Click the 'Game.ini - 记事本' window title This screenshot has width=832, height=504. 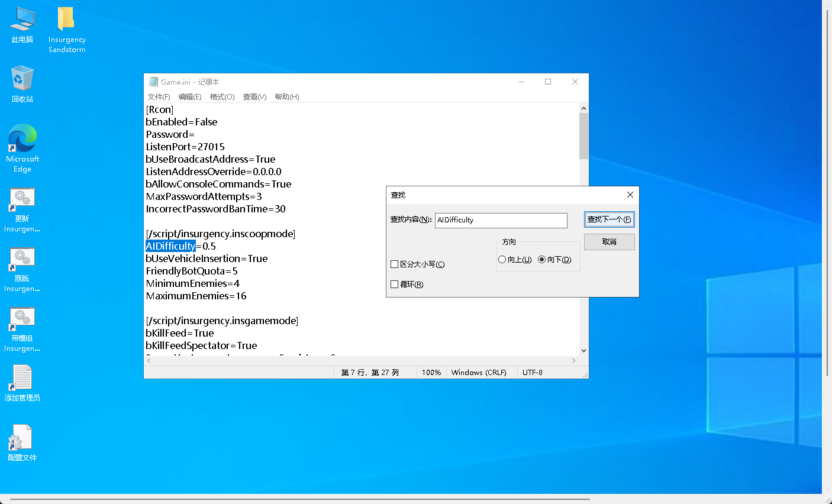point(190,82)
